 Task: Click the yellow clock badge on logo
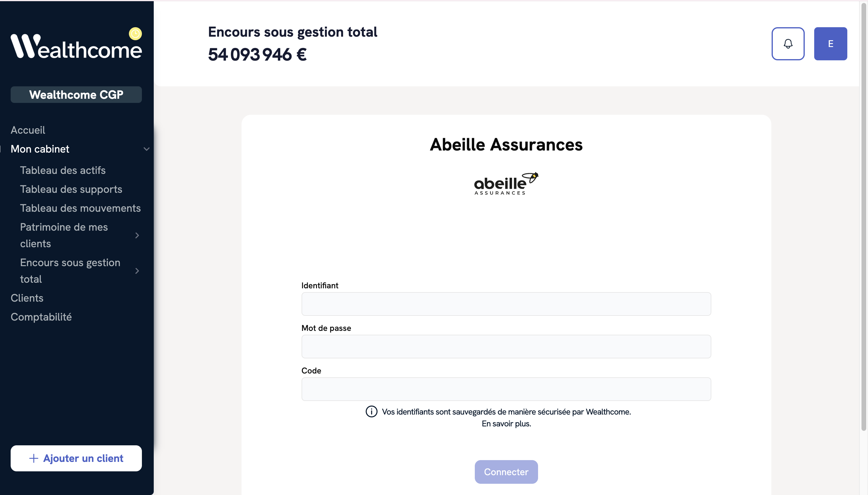(x=135, y=34)
